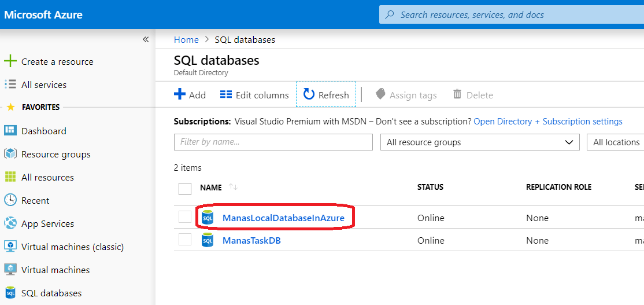
Task: Click SQL icon of ManasTaskDB row
Action: pos(208,240)
